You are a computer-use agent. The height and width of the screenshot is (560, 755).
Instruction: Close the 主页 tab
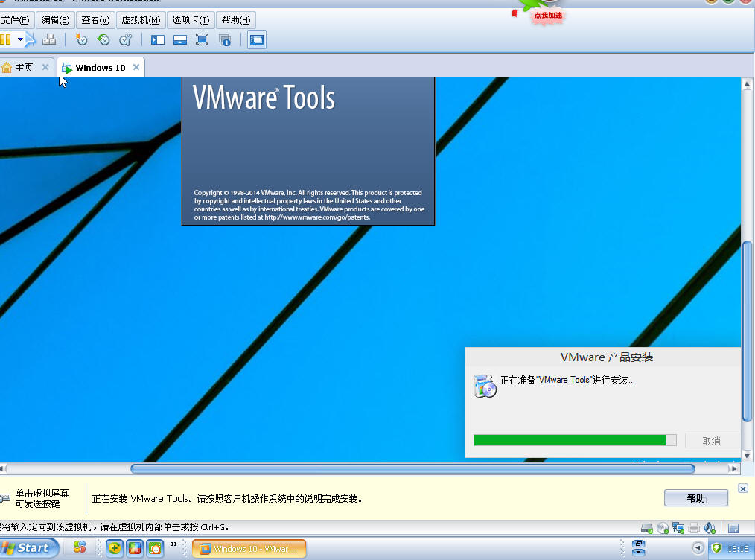pos(45,67)
